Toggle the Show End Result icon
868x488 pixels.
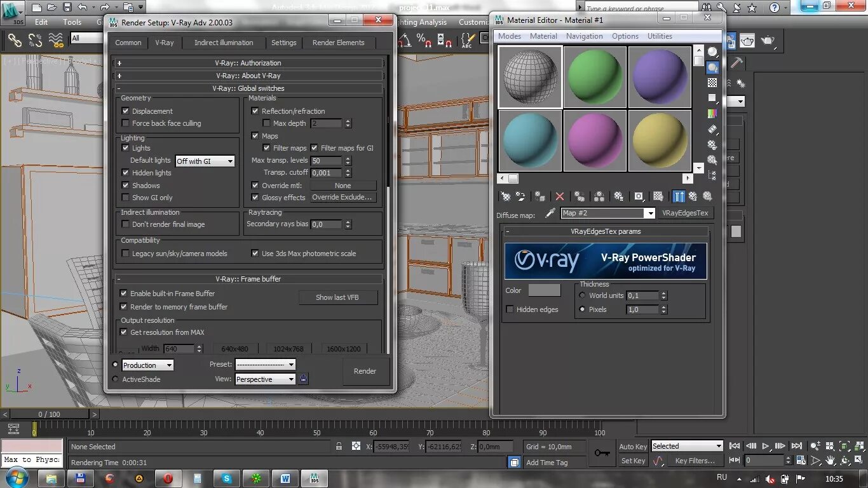coord(679,196)
